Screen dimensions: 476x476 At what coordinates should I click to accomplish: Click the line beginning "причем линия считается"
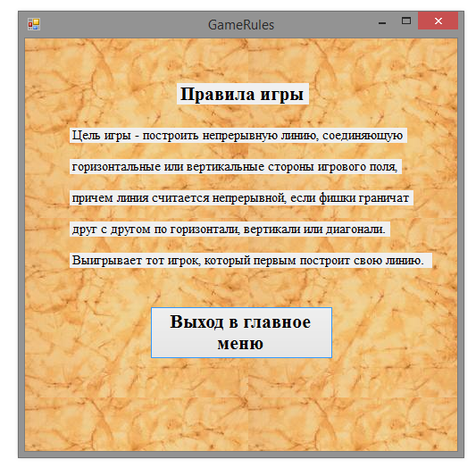[x=241, y=198]
